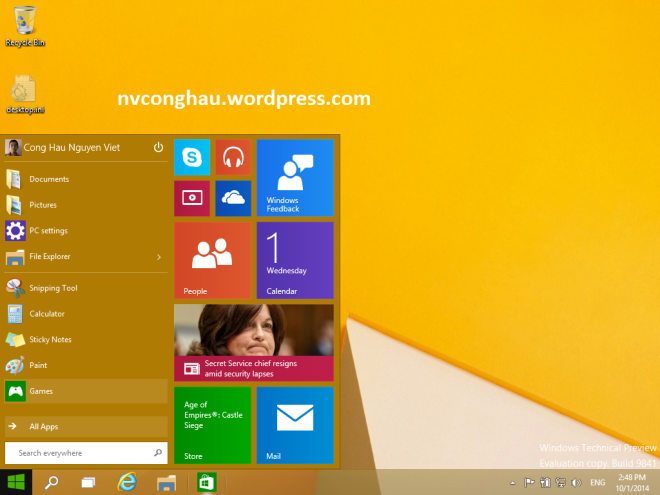Open taskbar Search
Screen dimensions: 660x495
pyautogui.click(x=51, y=482)
